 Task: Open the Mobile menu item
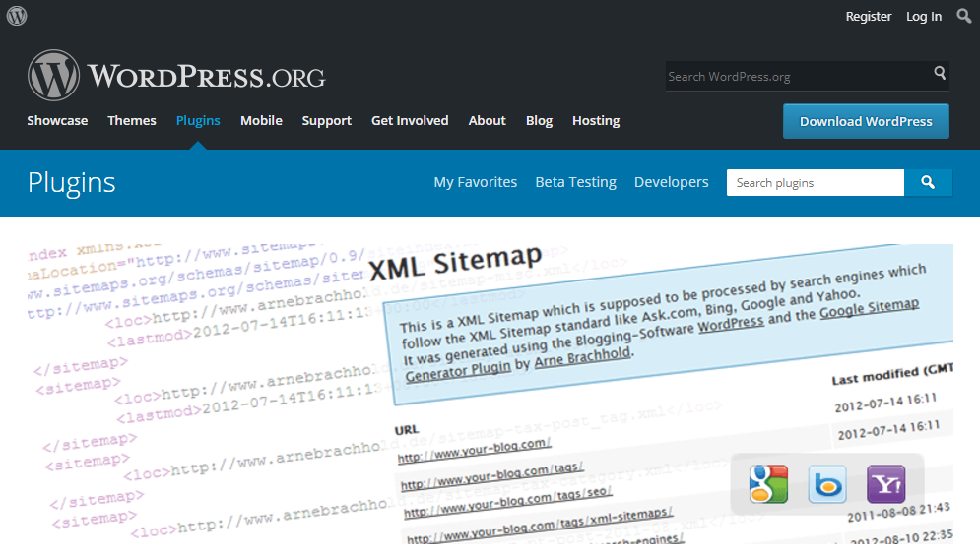pos(261,120)
